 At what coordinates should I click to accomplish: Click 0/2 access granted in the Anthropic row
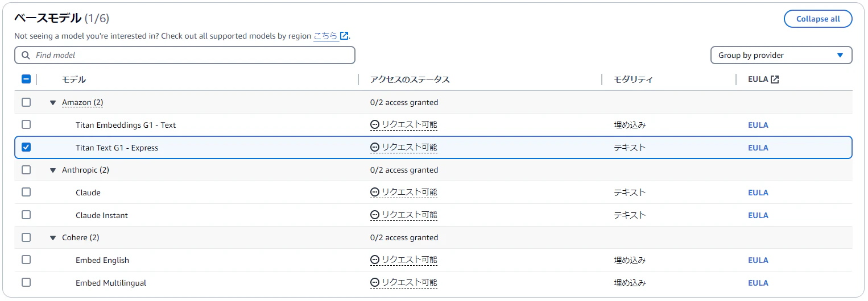404,170
